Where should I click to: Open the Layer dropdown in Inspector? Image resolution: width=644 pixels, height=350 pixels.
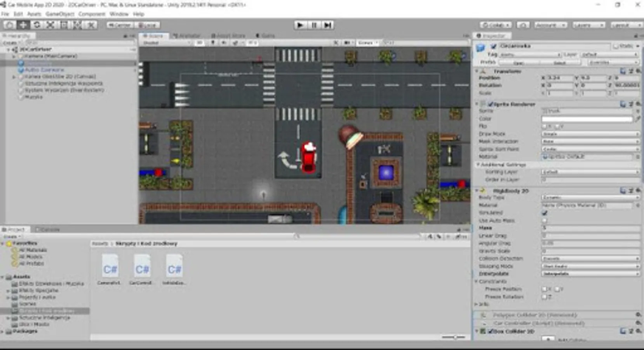coord(610,55)
